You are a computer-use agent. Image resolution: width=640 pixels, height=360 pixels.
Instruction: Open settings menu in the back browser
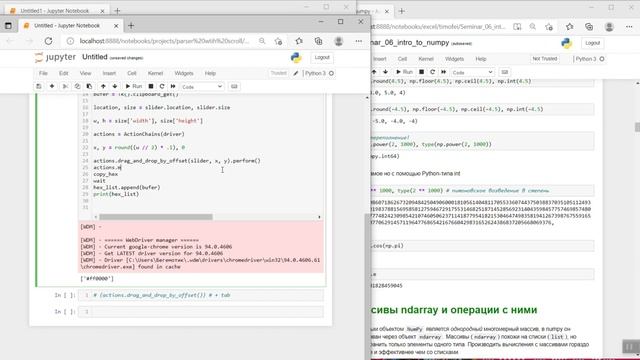click(629, 27)
